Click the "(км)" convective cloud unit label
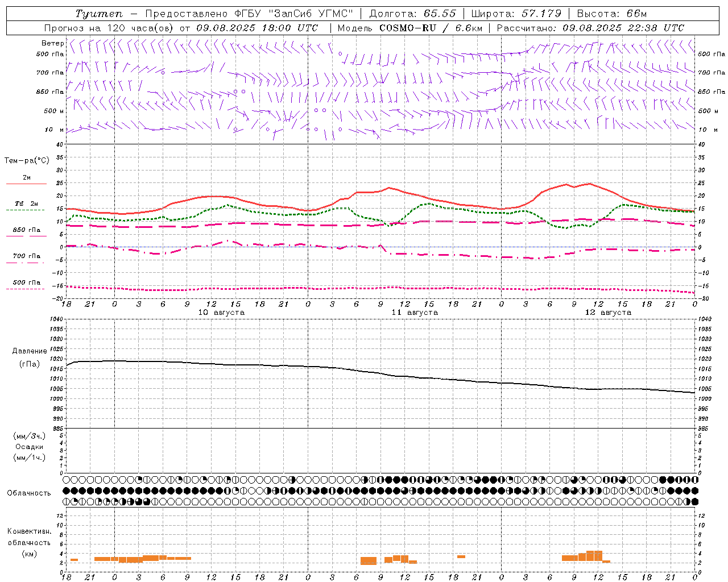 pos(30,554)
